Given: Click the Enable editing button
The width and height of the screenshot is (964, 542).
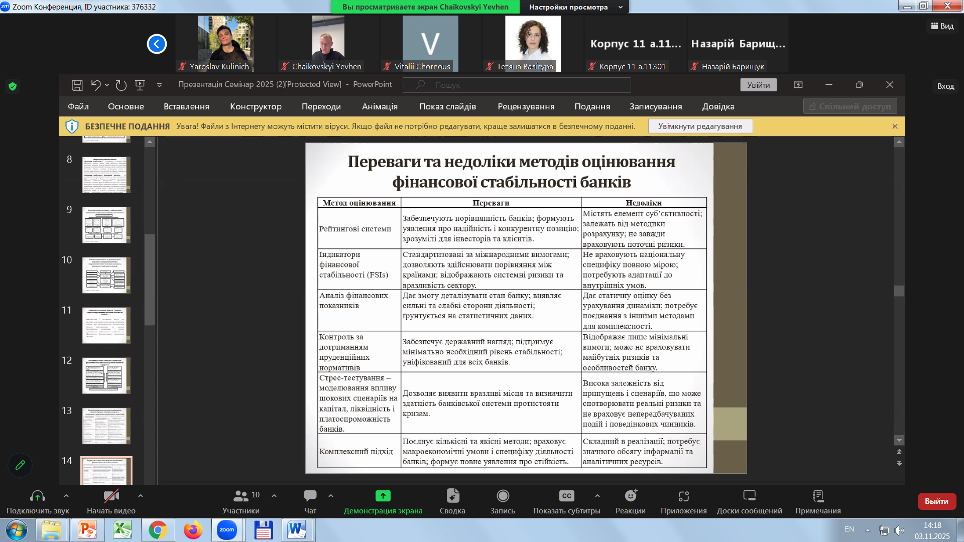Looking at the screenshot, I should point(701,127).
